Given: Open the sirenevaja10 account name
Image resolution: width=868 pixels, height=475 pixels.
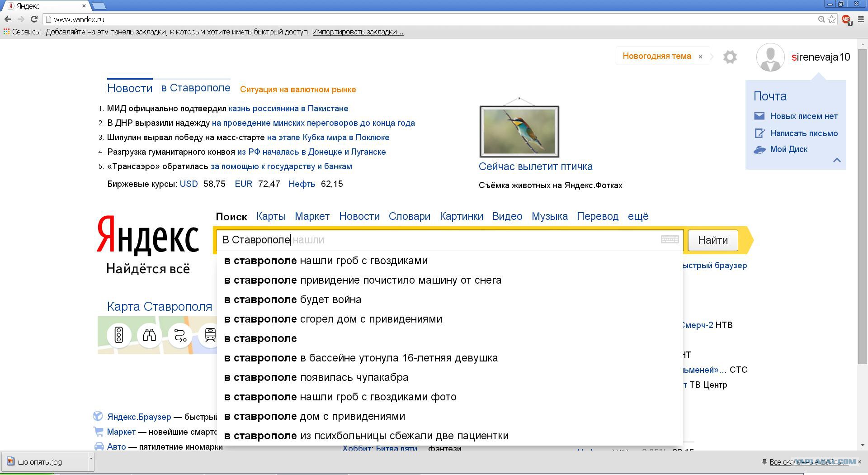Looking at the screenshot, I should (x=821, y=57).
